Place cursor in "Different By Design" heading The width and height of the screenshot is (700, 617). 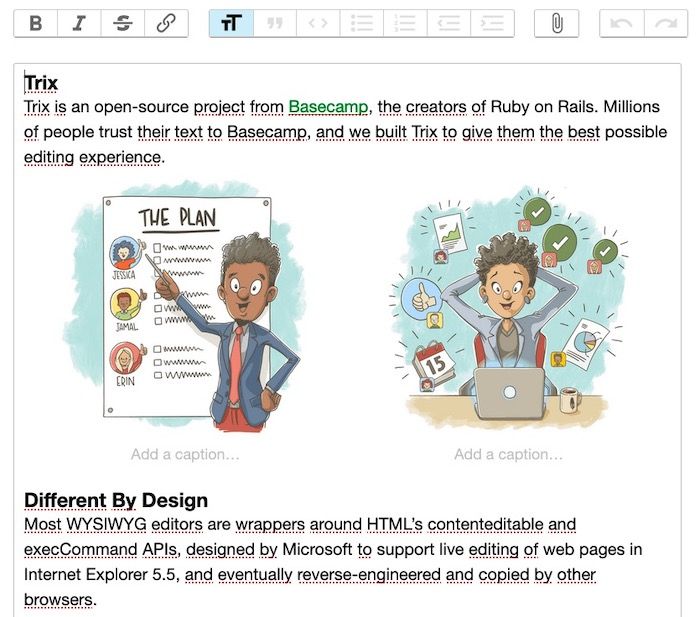pos(116,500)
